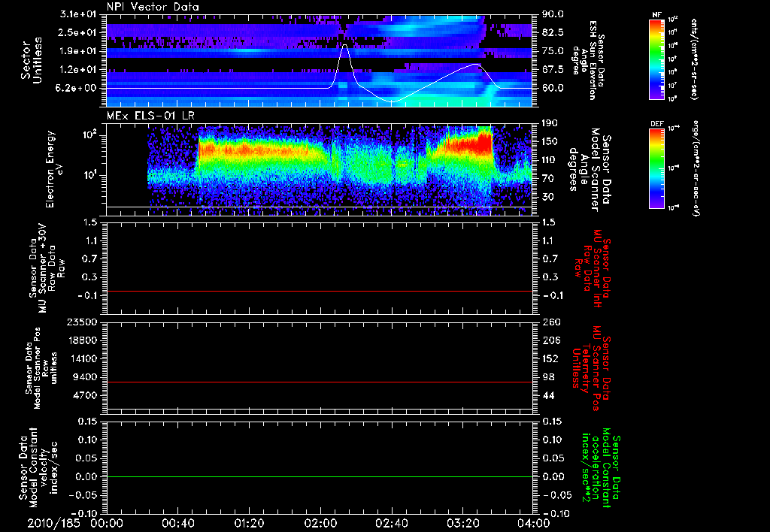
Task: Click the "02:40" time tick label
Action: [x=391, y=523]
